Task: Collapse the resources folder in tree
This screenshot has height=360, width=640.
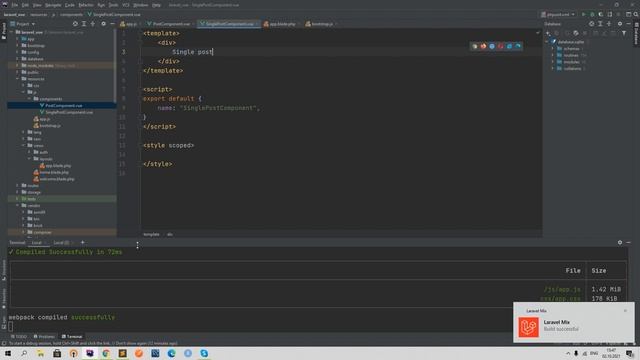Action: point(18,79)
